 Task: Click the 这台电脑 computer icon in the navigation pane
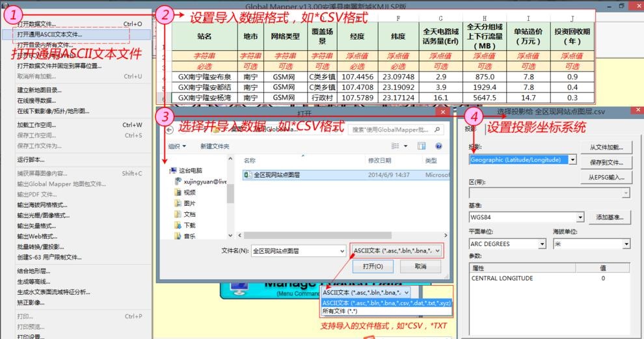click(173, 170)
